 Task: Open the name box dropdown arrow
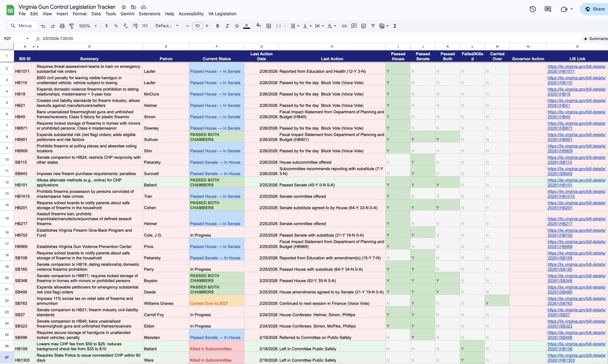pyautogui.click(x=27, y=38)
